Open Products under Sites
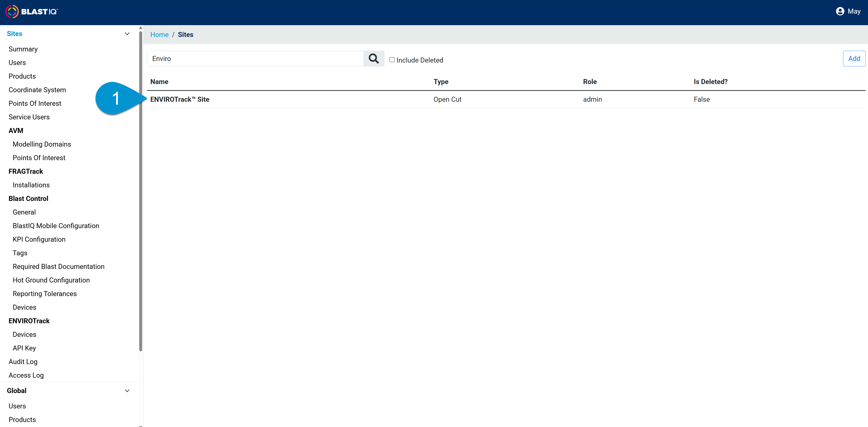Screen dimensions: 868x427 tap(22, 76)
